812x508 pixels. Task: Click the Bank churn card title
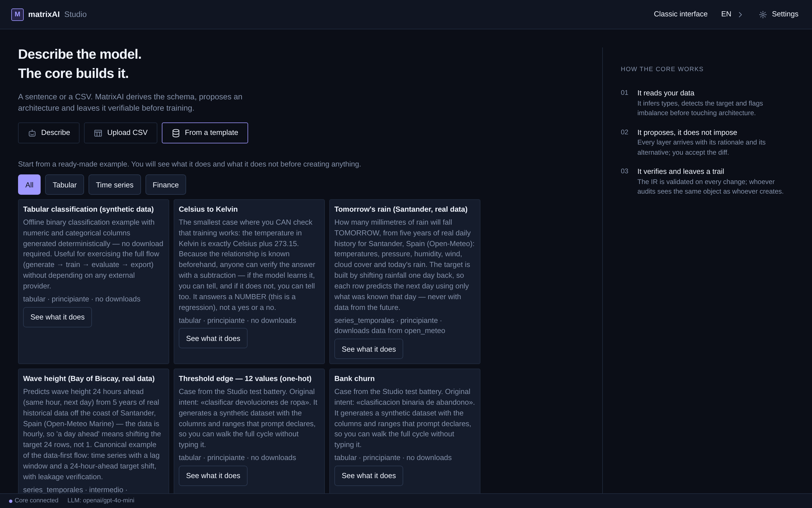[x=354, y=379]
